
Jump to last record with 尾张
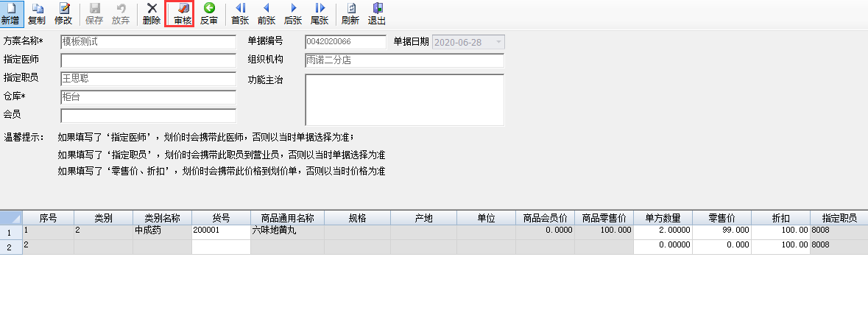(320, 14)
